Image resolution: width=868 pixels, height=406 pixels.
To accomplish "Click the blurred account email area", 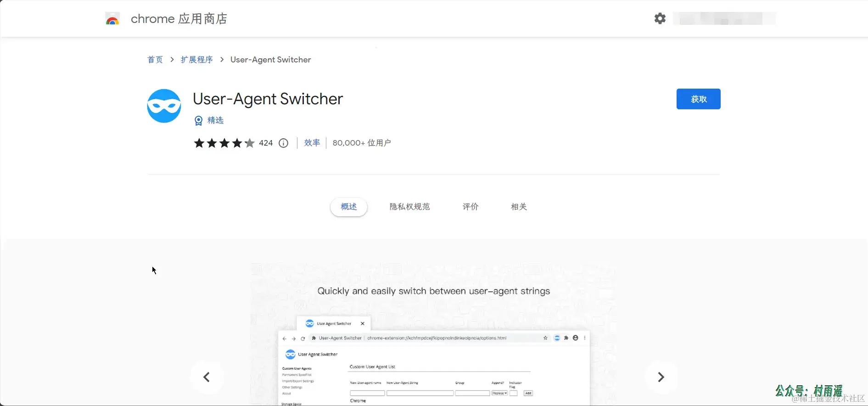I will pos(724,19).
